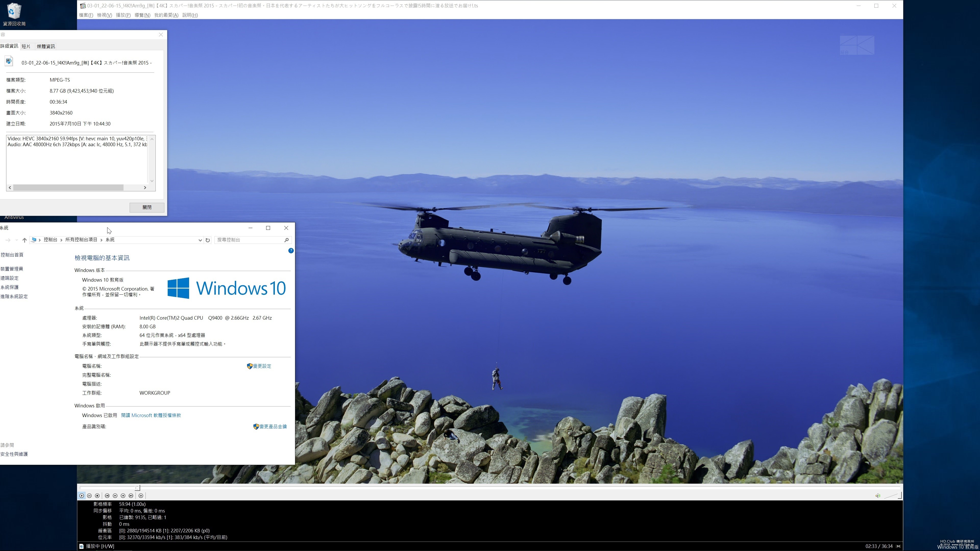Click the file name field in properties dialog
Image resolution: width=980 pixels, height=551 pixels.
tap(87, 63)
